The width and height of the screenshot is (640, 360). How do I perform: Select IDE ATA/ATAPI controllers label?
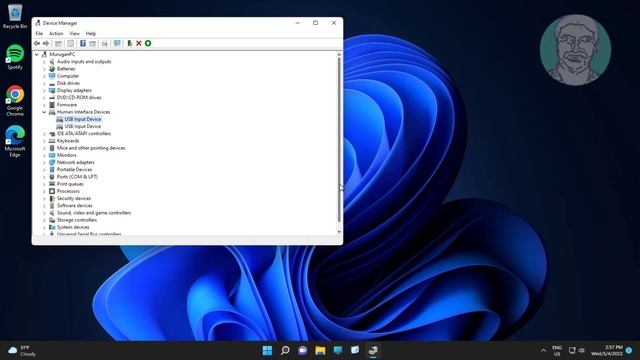84,133
